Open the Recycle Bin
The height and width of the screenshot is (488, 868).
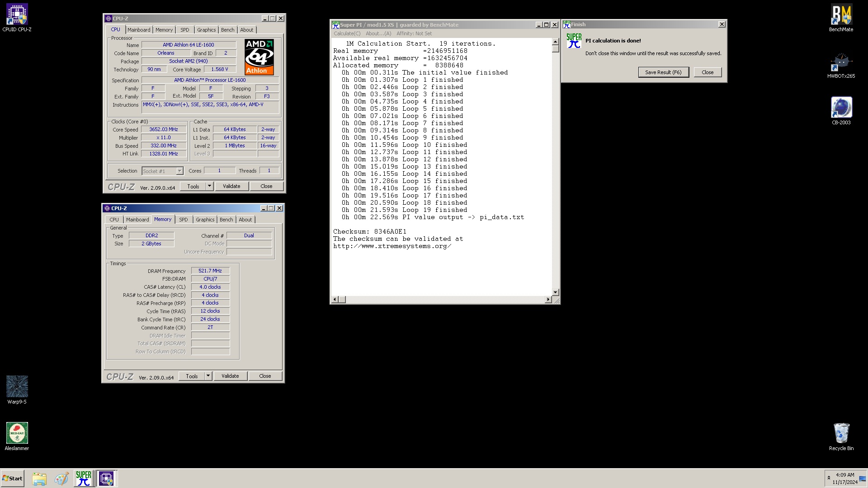[841, 436]
